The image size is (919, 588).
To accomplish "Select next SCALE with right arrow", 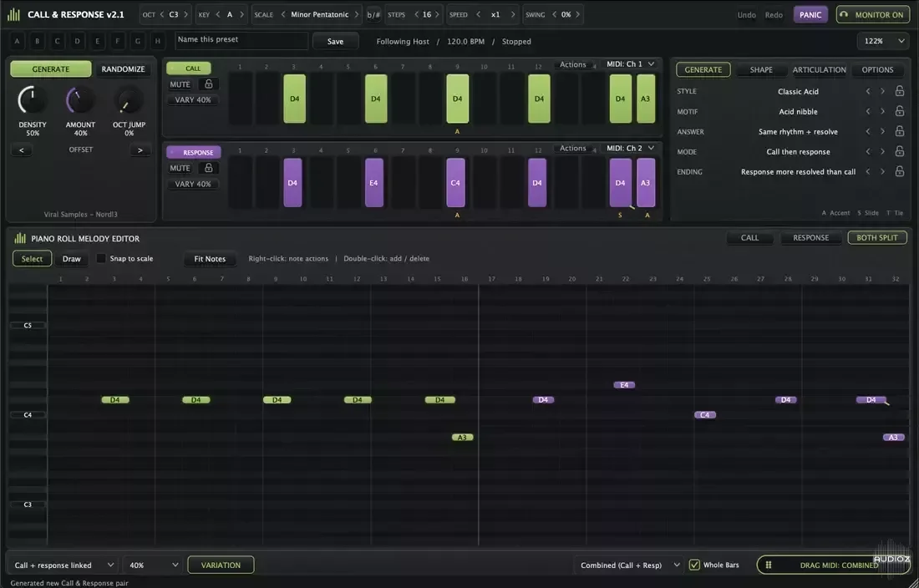I will pyautogui.click(x=357, y=15).
